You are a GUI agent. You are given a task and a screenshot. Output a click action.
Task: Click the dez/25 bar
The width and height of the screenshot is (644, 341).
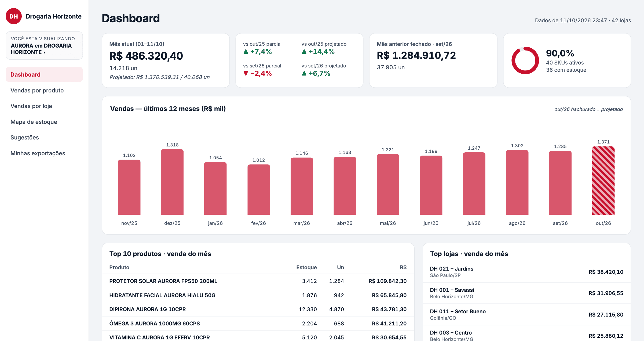pos(172,182)
